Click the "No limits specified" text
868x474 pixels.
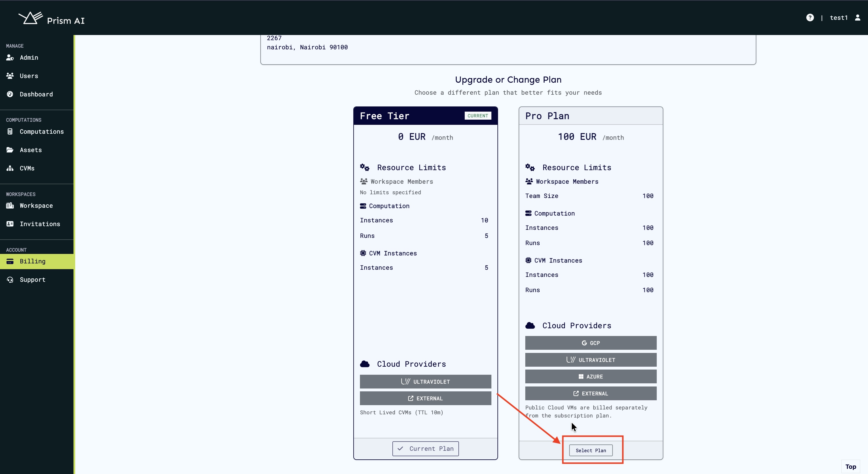coord(390,192)
